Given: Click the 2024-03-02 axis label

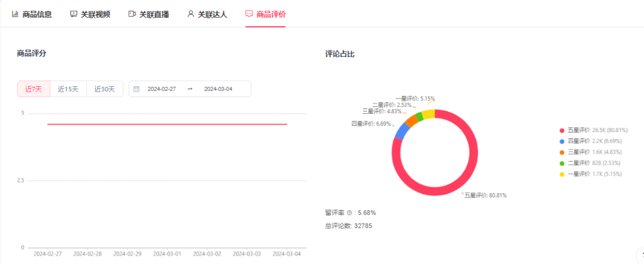Looking at the screenshot, I should click(x=207, y=254).
